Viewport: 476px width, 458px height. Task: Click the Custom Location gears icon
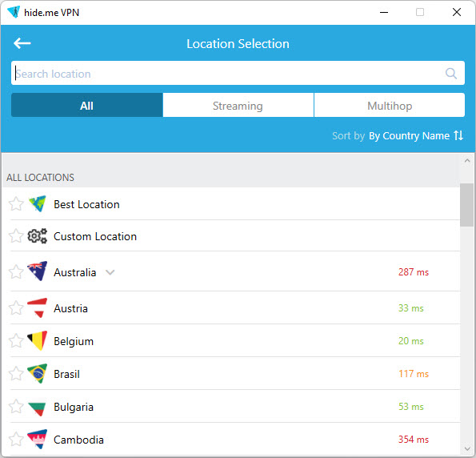coord(38,236)
